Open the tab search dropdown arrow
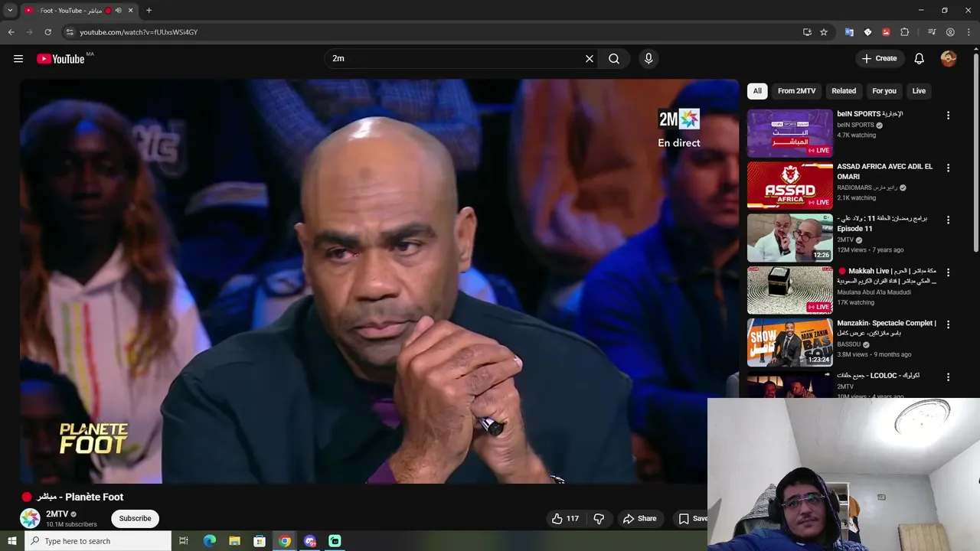The height and width of the screenshot is (551, 980). (x=10, y=11)
